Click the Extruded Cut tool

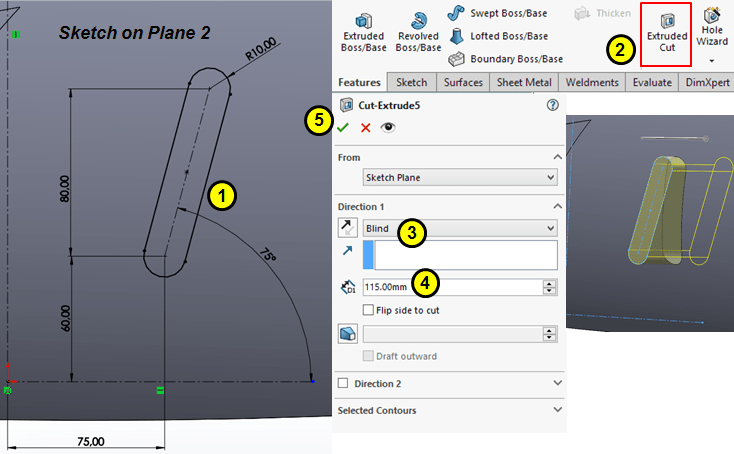point(667,32)
